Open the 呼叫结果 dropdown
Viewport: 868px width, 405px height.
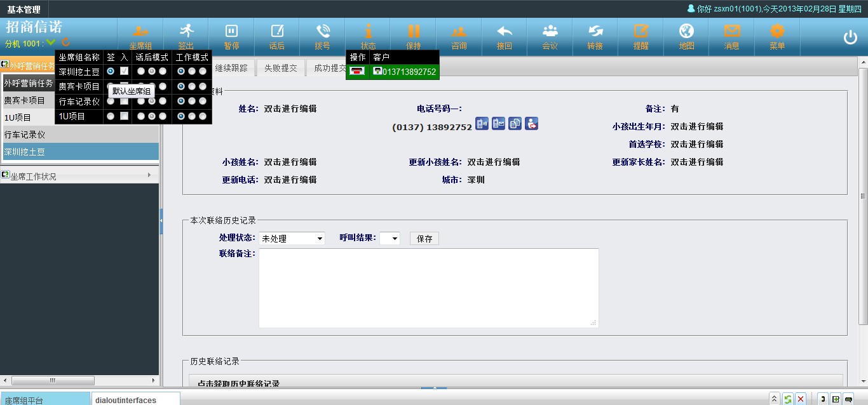click(390, 239)
